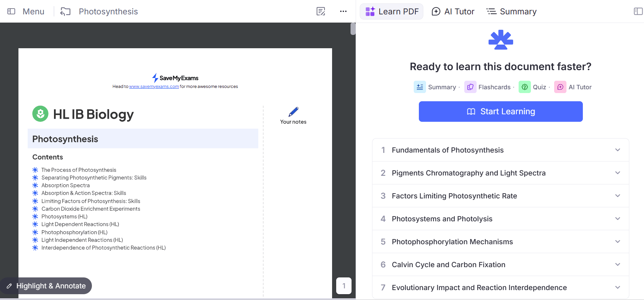
Task: Click the green Quiz icon
Action: tap(525, 87)
